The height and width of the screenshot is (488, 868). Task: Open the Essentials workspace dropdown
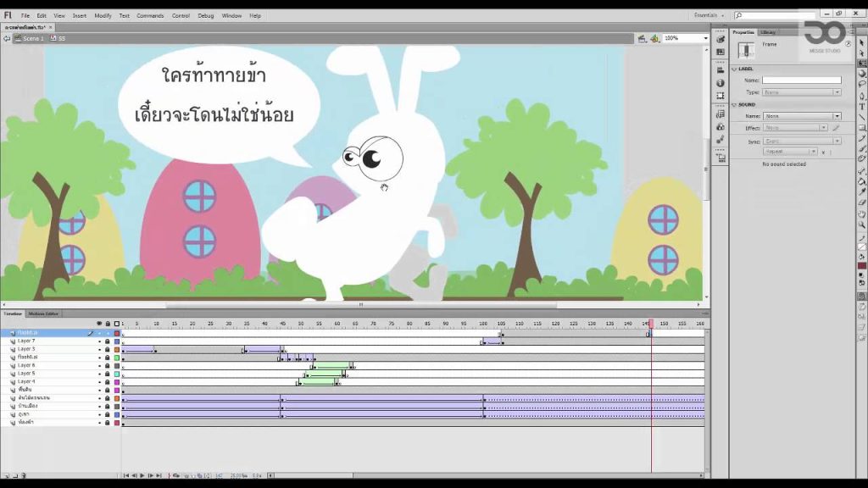point(709,15)
